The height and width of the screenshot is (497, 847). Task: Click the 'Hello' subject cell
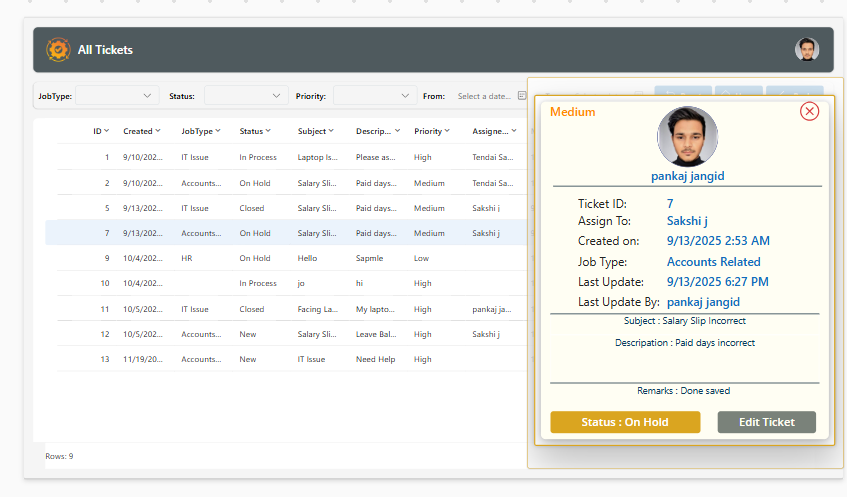click(307, 258)
